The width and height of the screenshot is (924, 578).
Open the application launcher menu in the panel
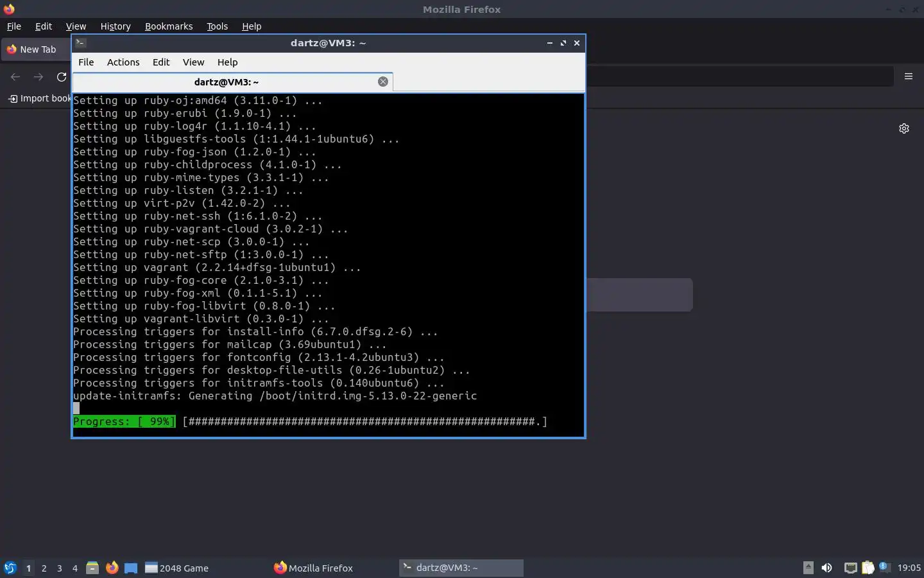pyautogui.click(x=10, y=568)
